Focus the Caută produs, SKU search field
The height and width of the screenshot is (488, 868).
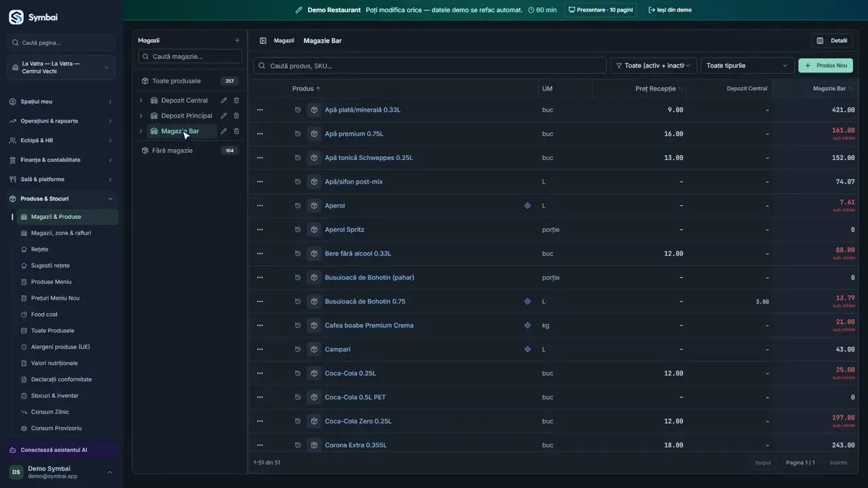coord(430,66)
